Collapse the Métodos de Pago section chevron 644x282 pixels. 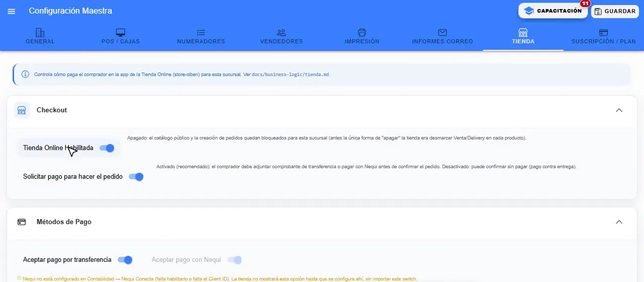click(619, 222)
